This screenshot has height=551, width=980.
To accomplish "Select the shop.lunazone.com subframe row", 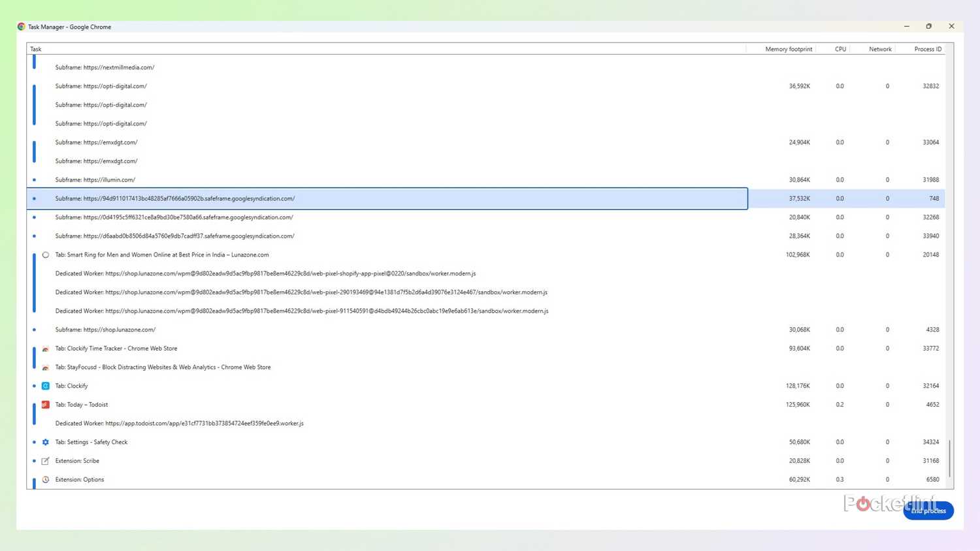I will [x=485, y=330].
